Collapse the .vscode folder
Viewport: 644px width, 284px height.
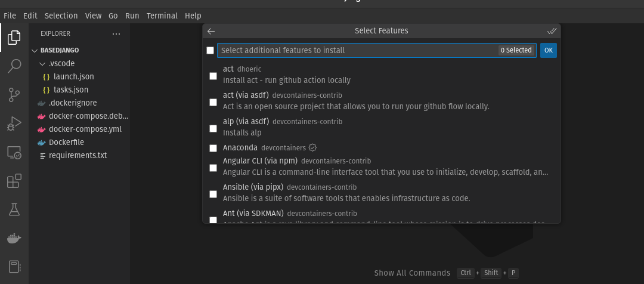click(x=42, y=64)
